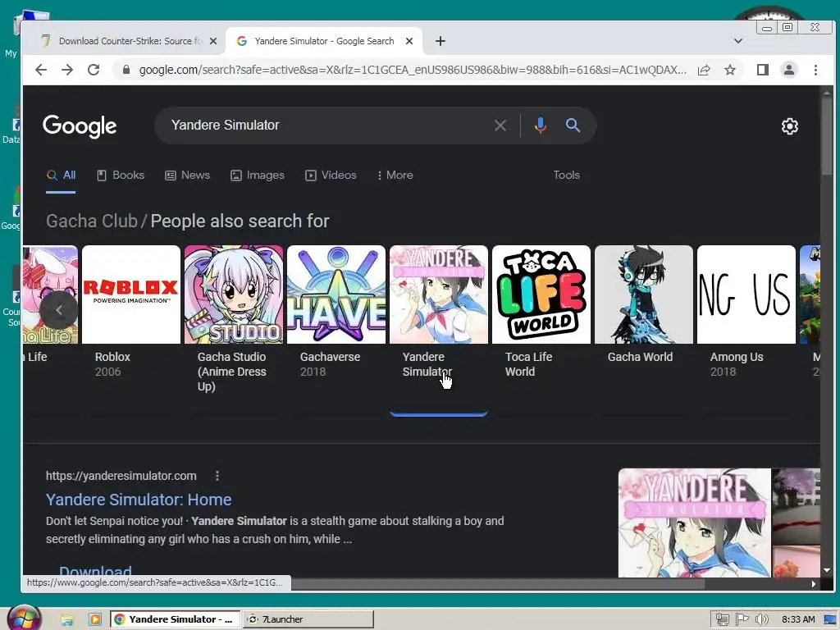The image size is (840, 630).
Task: Select the All results tab
Action: tap(61, 176)
